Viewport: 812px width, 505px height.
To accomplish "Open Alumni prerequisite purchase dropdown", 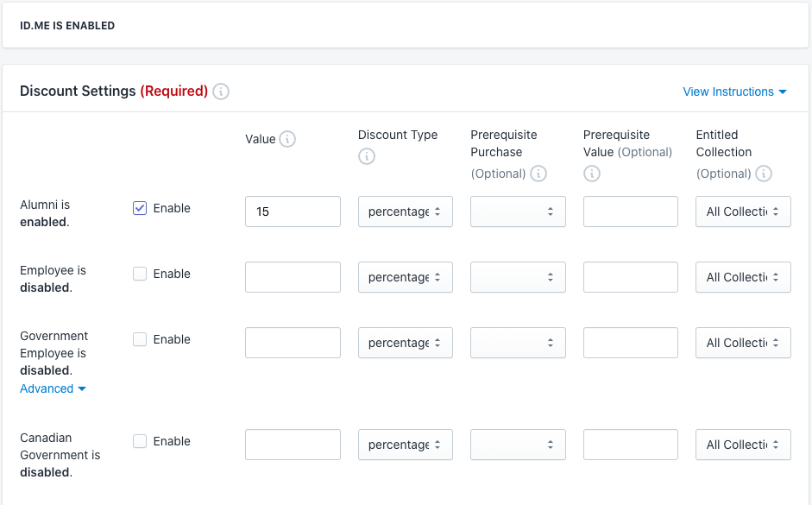I will tap(518, 211).
